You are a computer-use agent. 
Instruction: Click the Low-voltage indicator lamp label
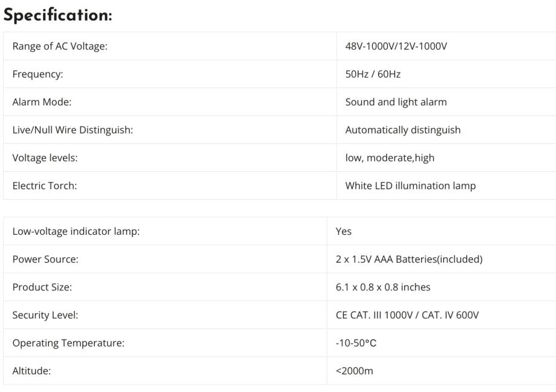pos(76,231)
